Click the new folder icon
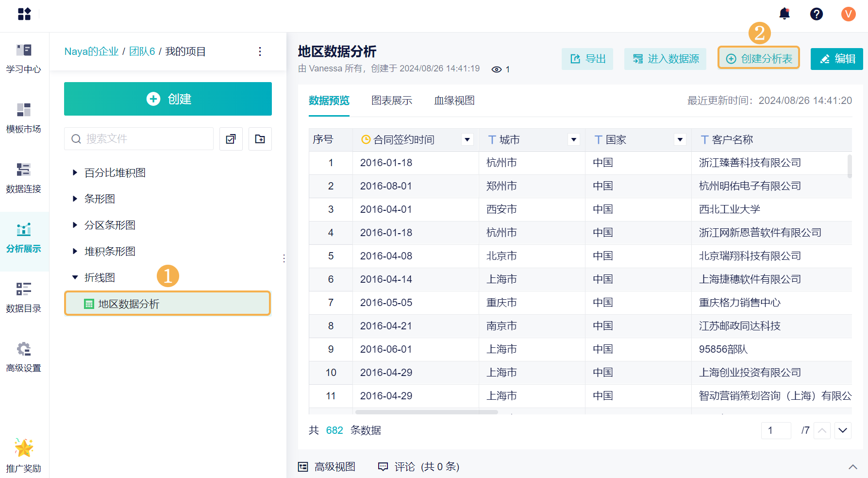The height and width of the screenshot is (478, 868). 260,139
